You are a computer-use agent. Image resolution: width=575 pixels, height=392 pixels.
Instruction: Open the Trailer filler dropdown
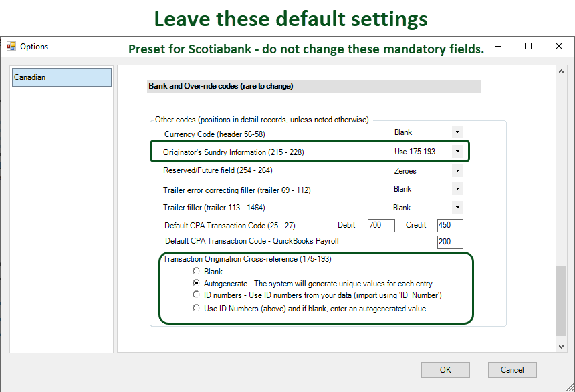point(457,208)
